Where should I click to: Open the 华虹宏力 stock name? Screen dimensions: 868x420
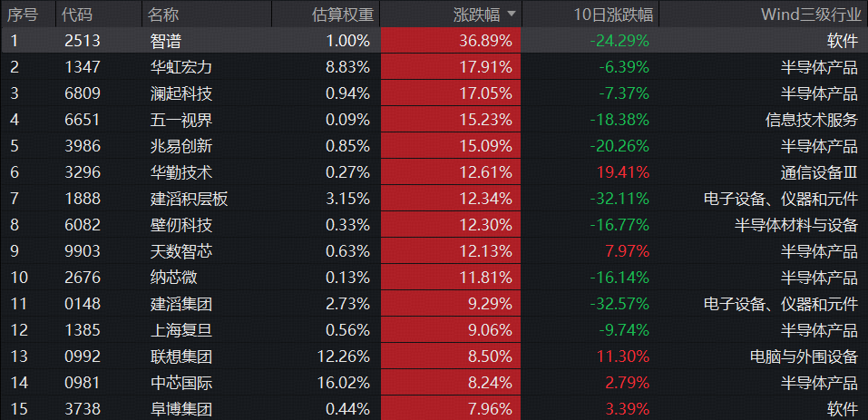coord(181,67)
